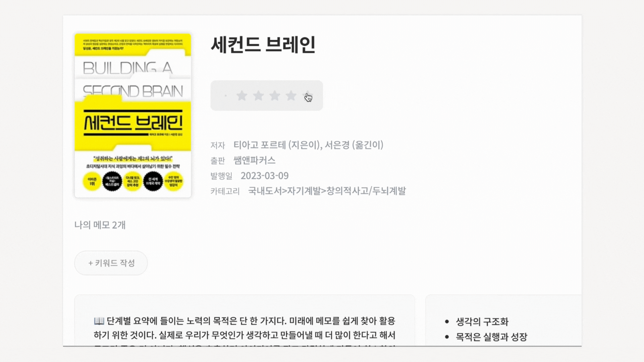Click the publisher 쌤앤파커스
The image size is (644, 362).
[255, 161]
